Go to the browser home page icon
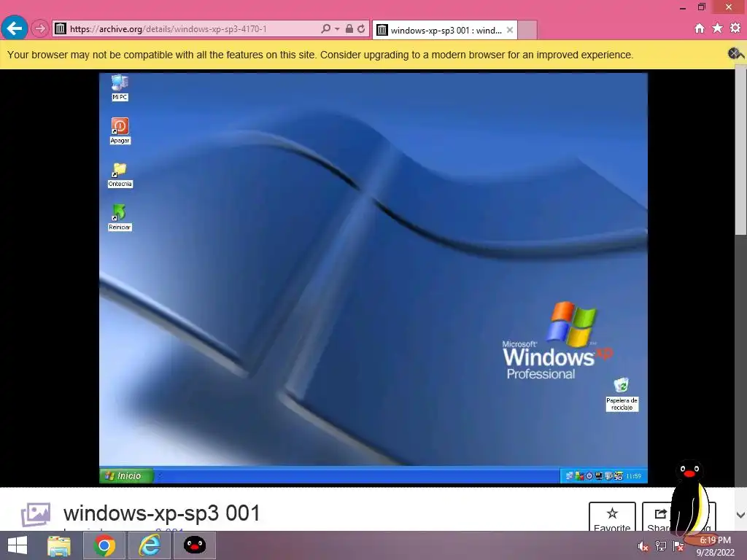Image resolution: width=747 pixels, height=560 pixels. point(700,28)
